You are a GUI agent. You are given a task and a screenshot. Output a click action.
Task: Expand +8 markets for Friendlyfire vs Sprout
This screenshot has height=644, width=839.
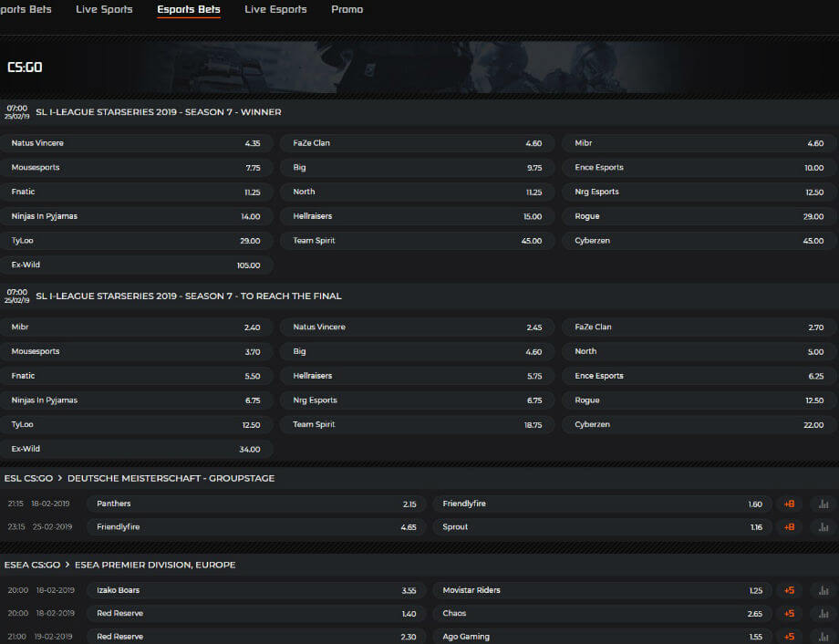[x=789, y=527]
